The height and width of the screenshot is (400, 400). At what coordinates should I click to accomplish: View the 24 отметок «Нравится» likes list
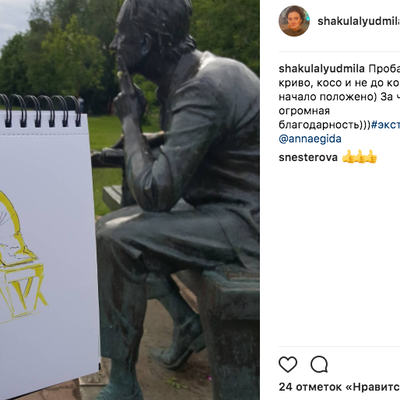[339, 387]
